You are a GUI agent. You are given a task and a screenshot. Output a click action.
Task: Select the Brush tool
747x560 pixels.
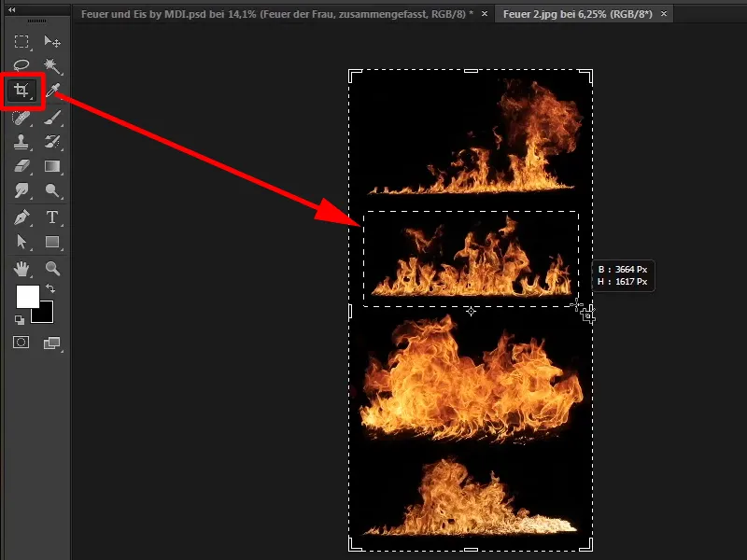pos(53,118)
